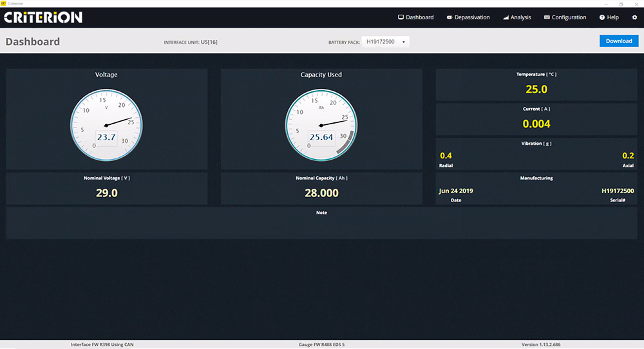Click the manufacturing date Jun 24 2019

pos(456,191)
